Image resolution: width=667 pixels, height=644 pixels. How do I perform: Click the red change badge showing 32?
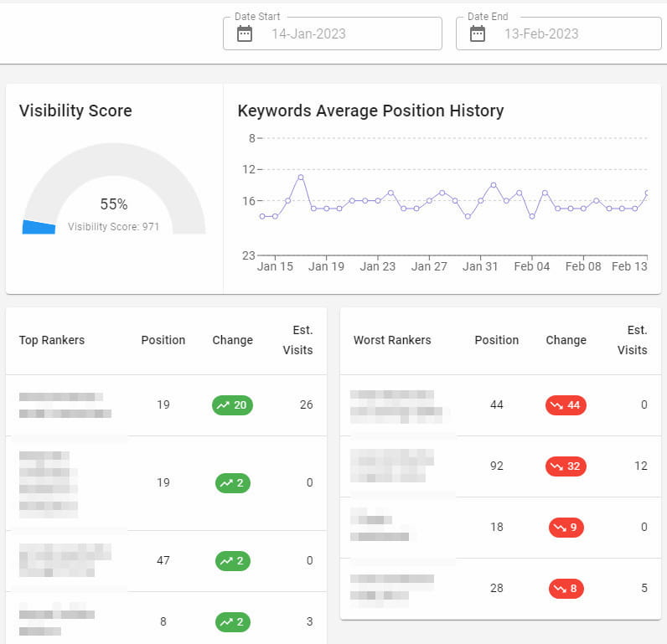tap(566, 466)
